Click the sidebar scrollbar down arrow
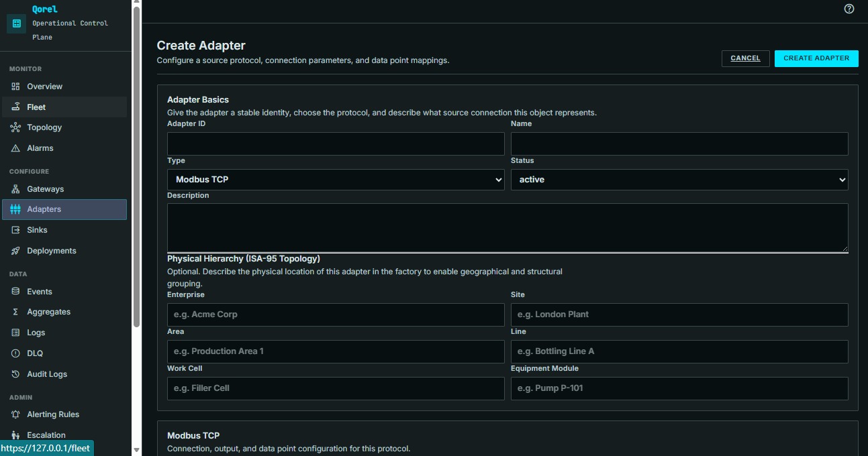Viewport: 868px width, 456px height. click(x=137, y=451)
